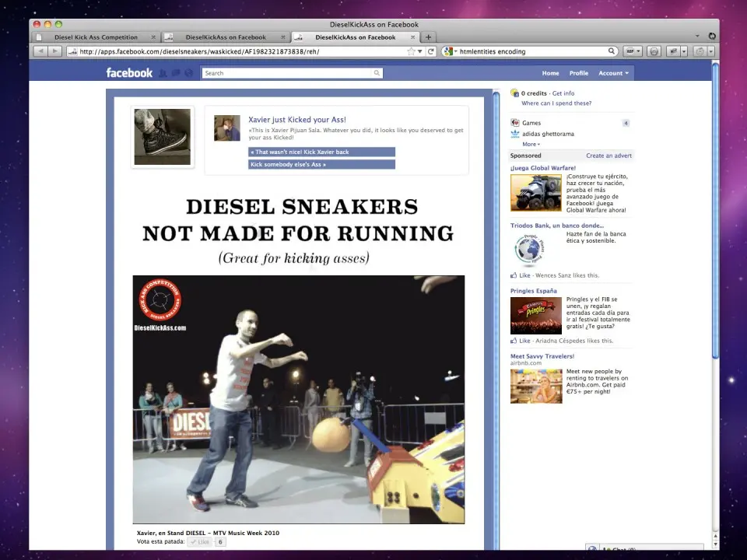Close the Diesel Kick Ass Competition tab
Viewport: 747px width, 560px height.
[x=153, y=37]
